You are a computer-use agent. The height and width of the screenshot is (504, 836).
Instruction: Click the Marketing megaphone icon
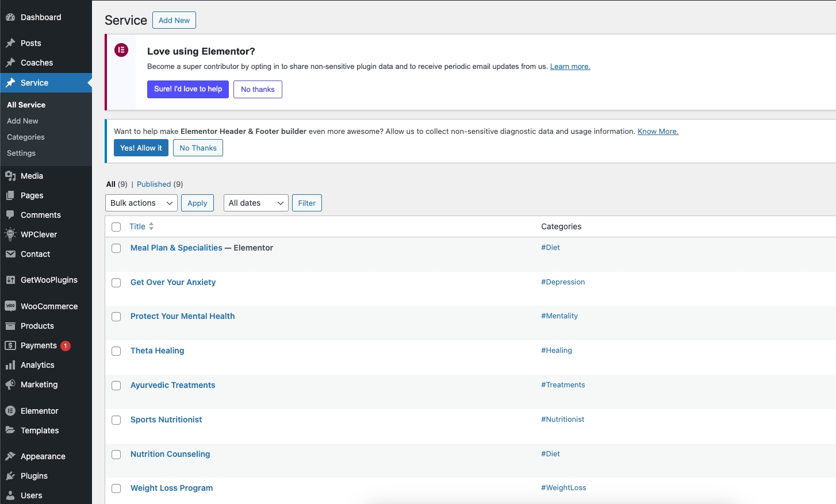[10, 384]
